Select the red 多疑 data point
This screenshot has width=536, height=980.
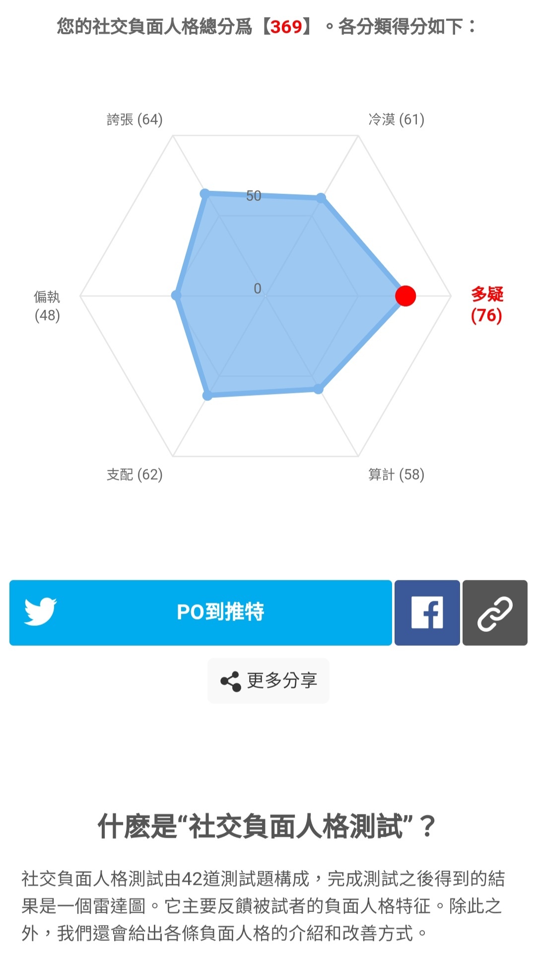pyautogui.click(x=405, y=296)
